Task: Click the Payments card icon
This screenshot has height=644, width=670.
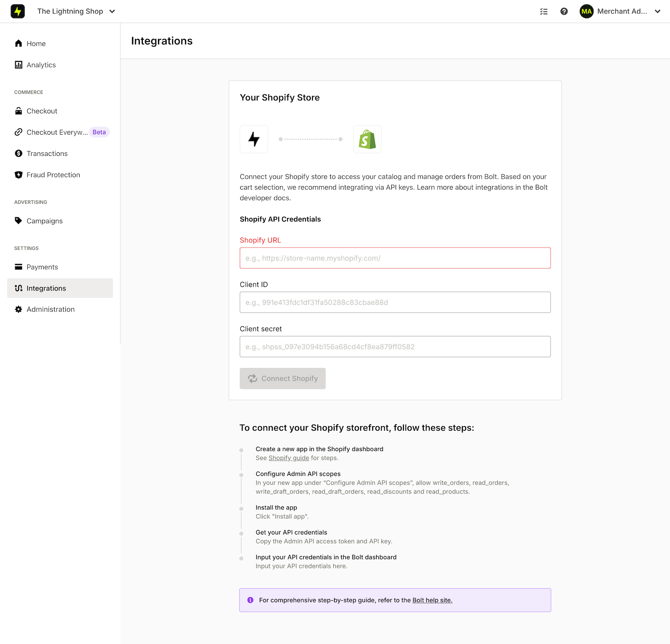Action: [19, 267]
